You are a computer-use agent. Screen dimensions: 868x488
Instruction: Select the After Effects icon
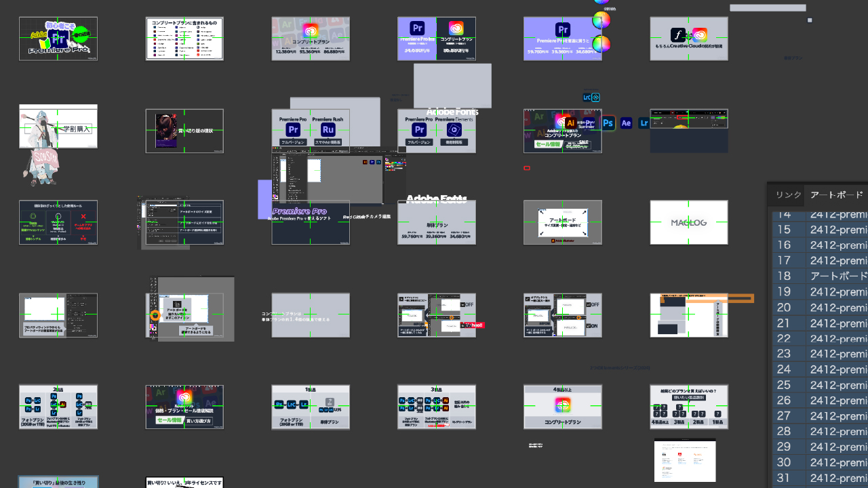[x=627, y=123]
